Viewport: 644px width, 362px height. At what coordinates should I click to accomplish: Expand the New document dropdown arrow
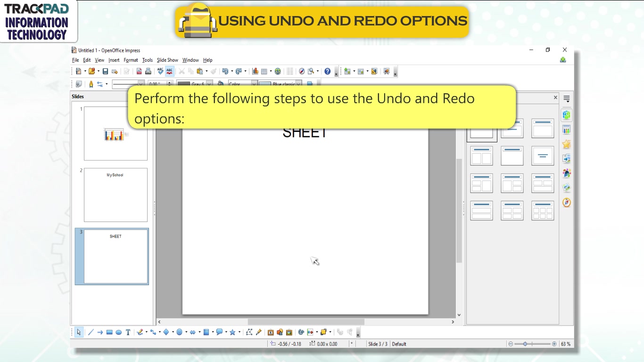[85, 71]
